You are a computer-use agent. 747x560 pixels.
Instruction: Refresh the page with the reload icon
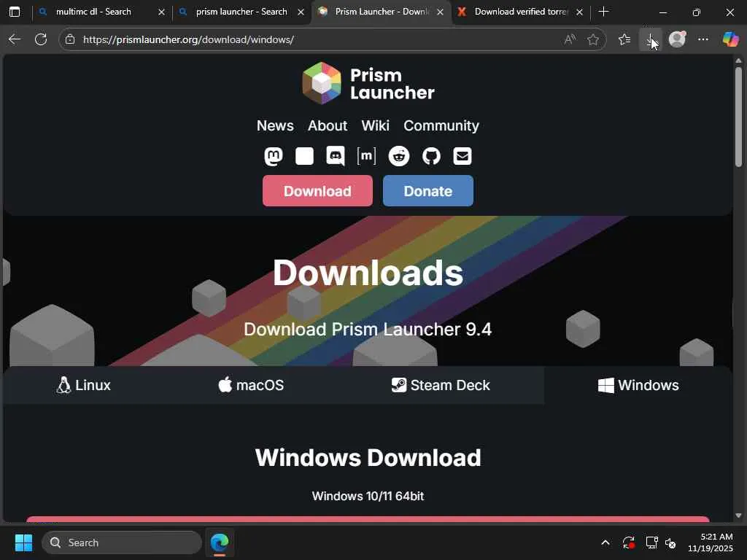click(x=41, y=39)
